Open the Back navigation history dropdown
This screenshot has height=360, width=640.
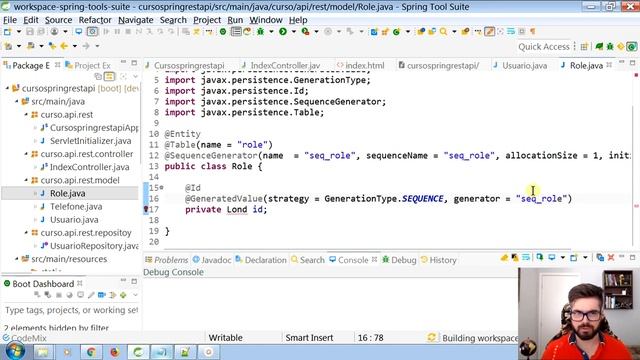pyautogui.click(x=74, y=47)
